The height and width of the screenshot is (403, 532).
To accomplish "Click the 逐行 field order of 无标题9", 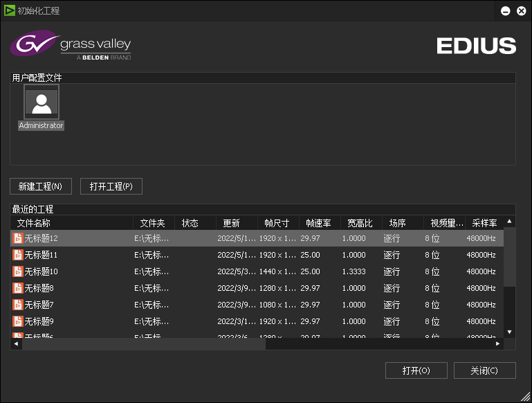I will tap(392, 321).
